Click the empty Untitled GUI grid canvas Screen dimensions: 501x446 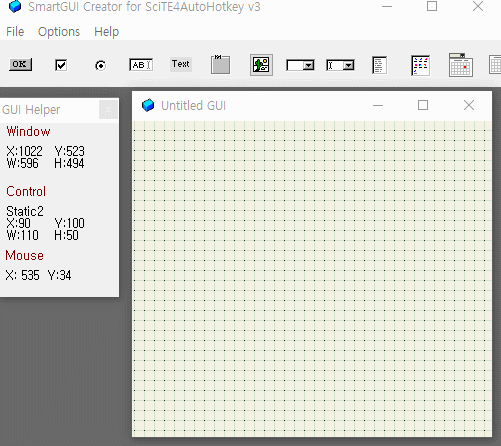click(x=312, y=278)
